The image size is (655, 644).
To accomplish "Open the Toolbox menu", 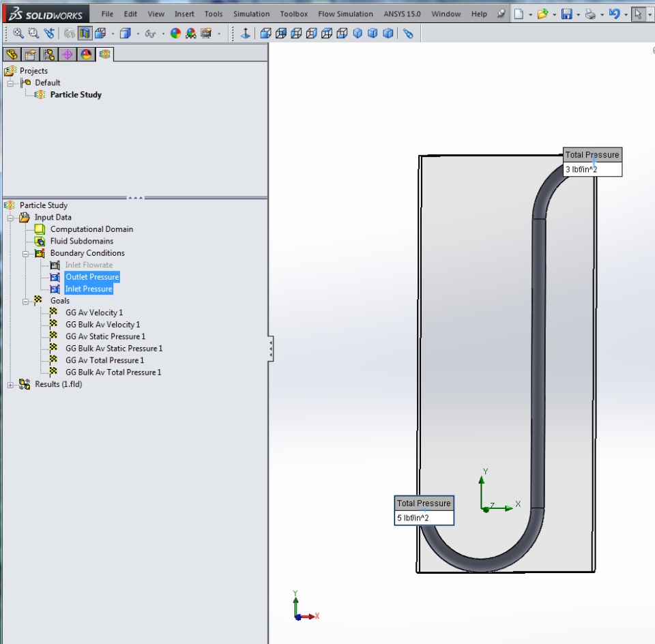I will coord(293,14).
